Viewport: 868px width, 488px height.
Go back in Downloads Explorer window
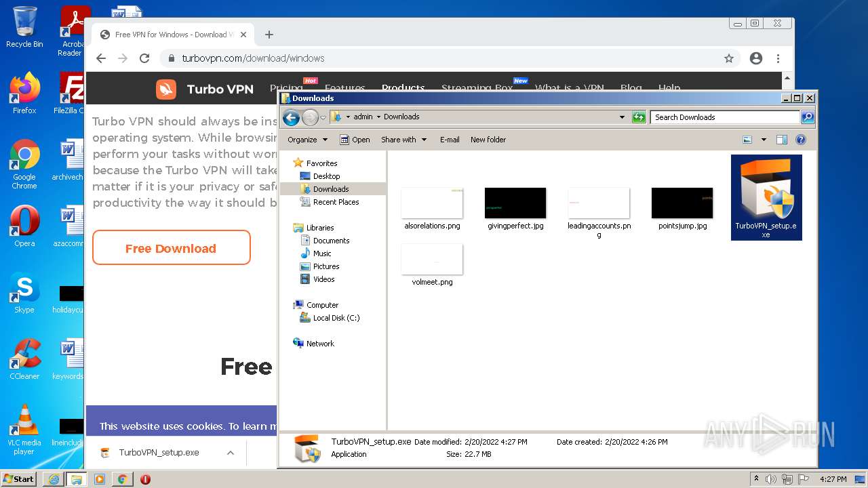[291, 117]
